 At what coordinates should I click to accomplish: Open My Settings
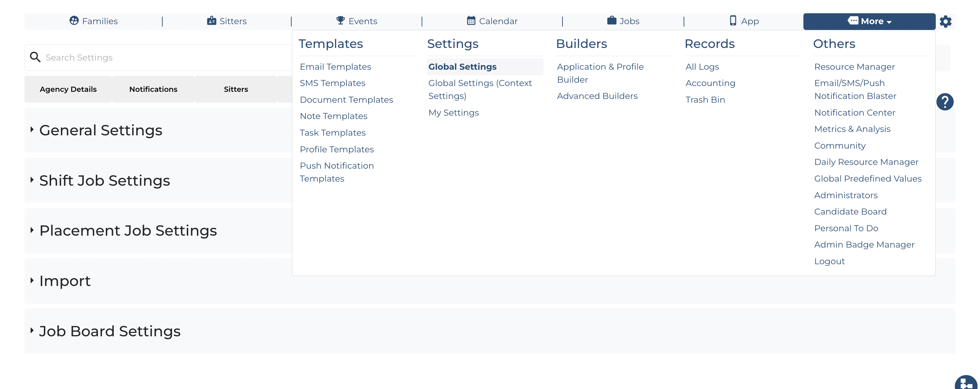(x=454, y=113)
